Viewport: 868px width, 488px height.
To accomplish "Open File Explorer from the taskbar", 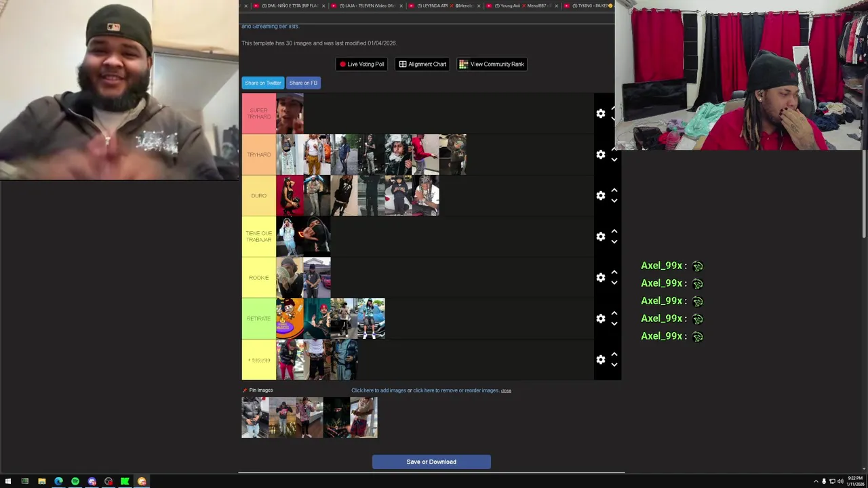I will [x=41, y=481].
